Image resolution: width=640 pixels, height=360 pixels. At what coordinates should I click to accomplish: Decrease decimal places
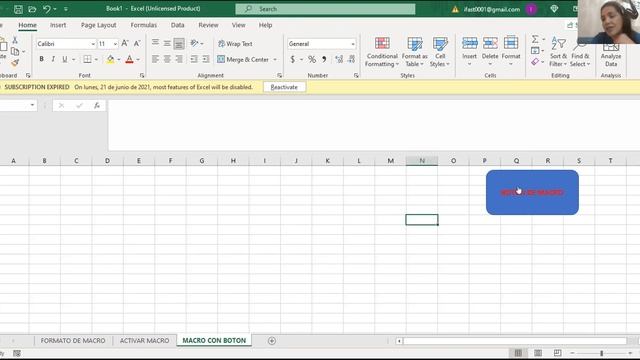pyautogui.click(x=351, y=60)
